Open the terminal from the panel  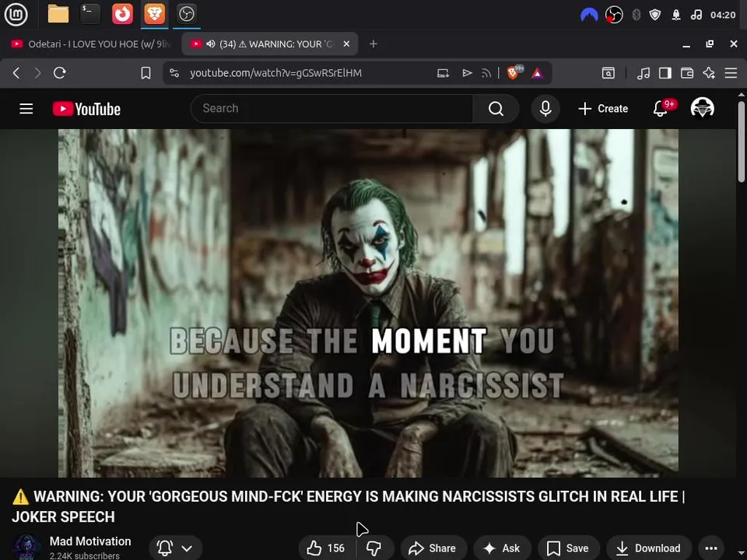coord(90,14)
